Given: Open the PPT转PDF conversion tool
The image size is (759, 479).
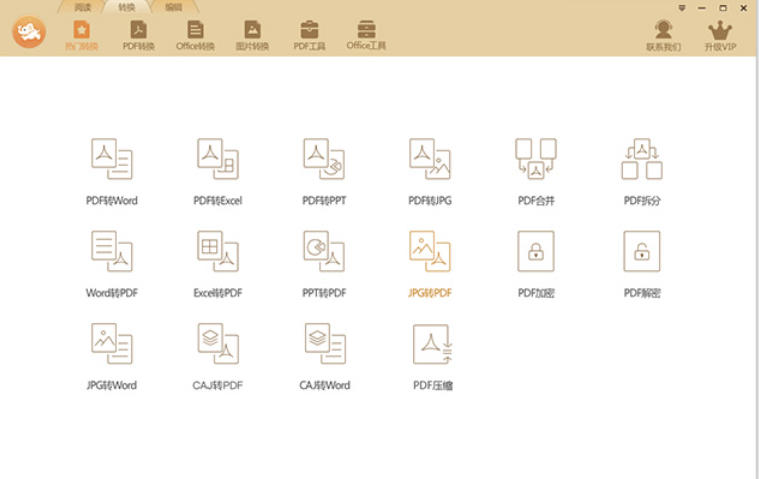Looking at the screenshot, I should 324,252.
